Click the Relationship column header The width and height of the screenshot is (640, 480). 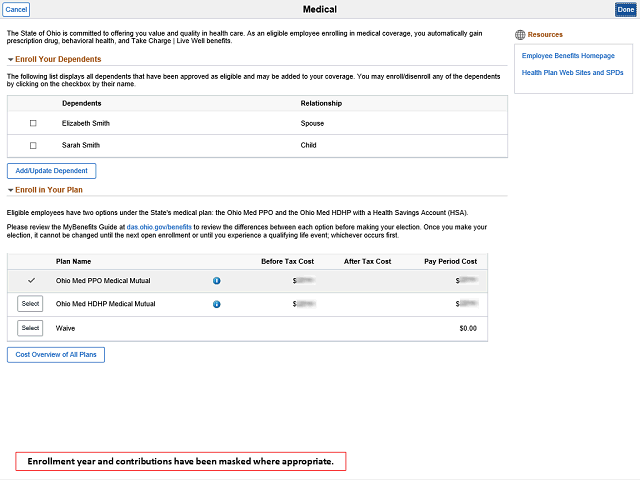coord(321,103)
